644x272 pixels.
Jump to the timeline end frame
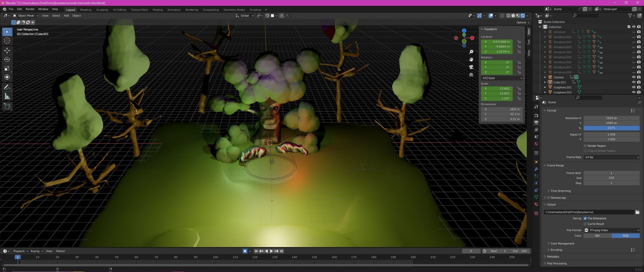point(281,251)
